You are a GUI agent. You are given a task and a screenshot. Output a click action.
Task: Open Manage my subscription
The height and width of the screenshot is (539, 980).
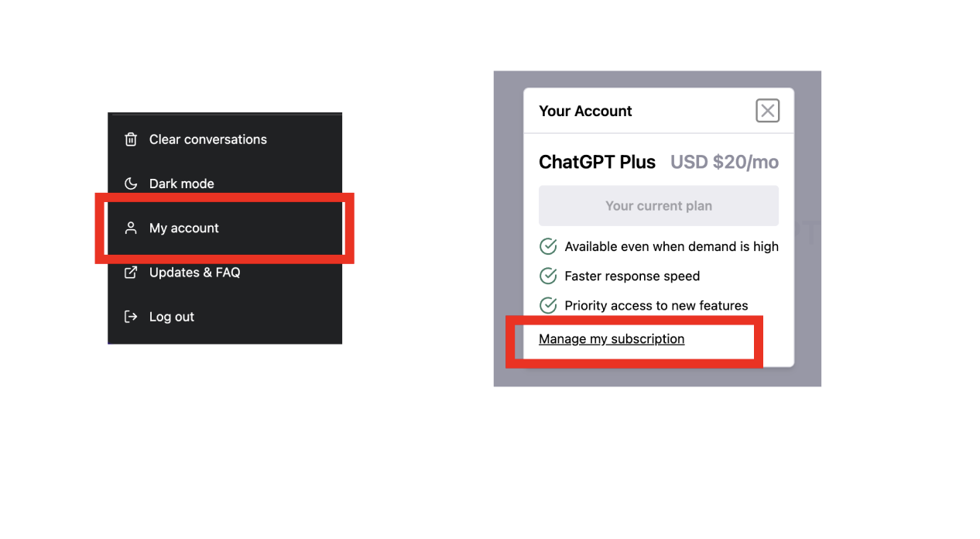612,338
